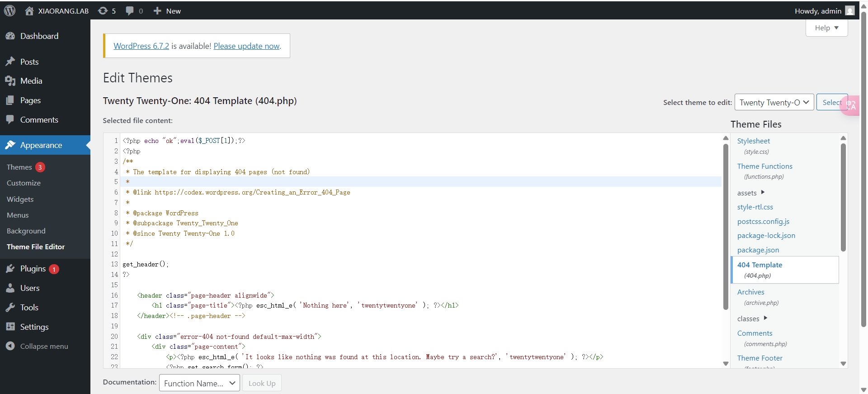Screen dimensions: 868x394
Task: Click inside code line 1 with eval
Action: [x=184, y=141]
